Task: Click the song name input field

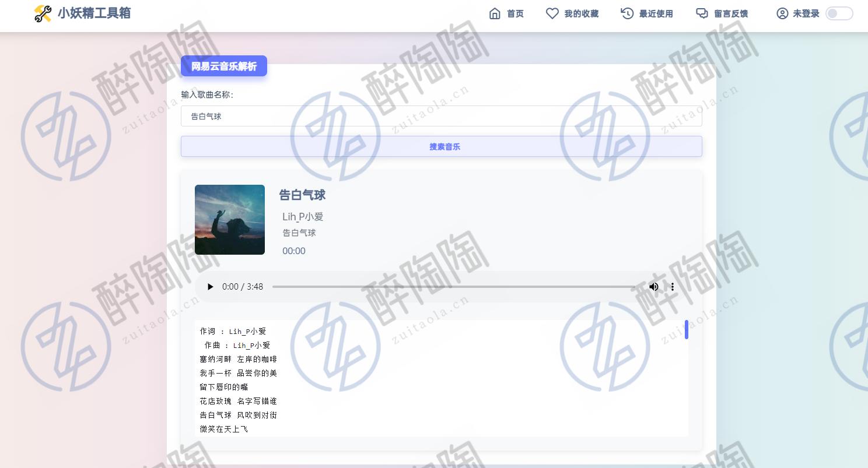Action: click(441, 116)
